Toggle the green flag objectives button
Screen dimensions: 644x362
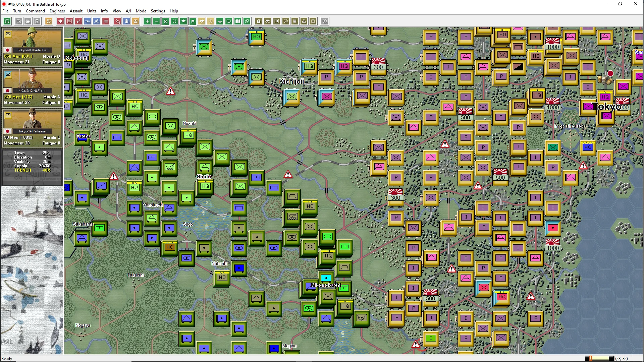(193, 21)
